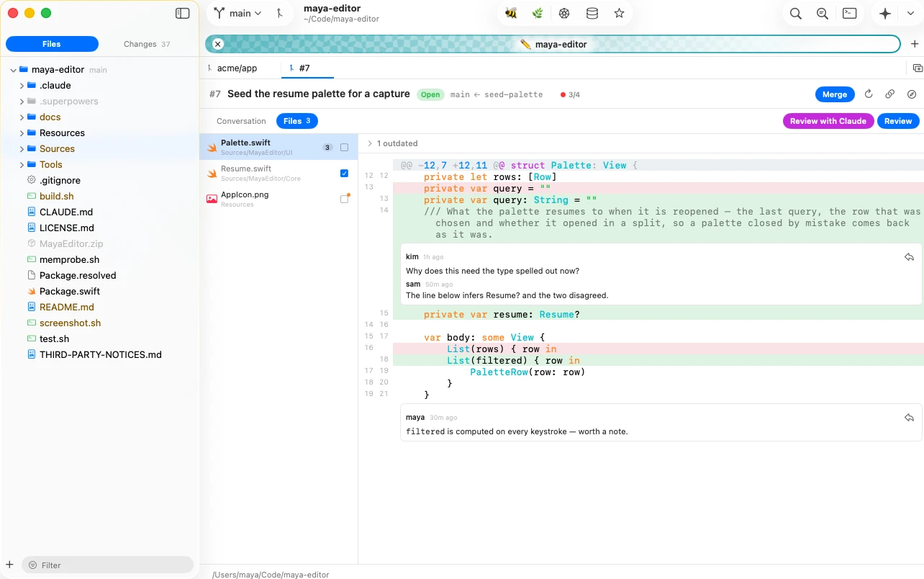Toggle the sidebar panel icon

pos(183,13)
